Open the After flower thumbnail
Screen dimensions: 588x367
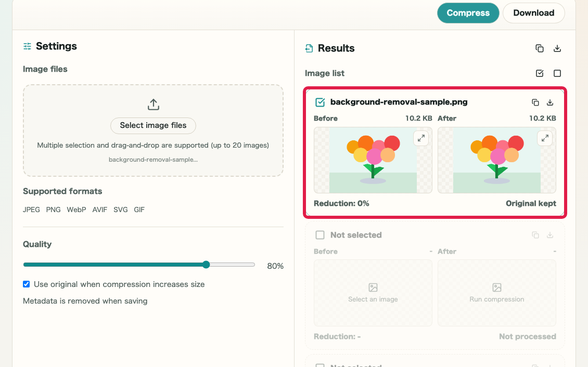tap(496, 160)
